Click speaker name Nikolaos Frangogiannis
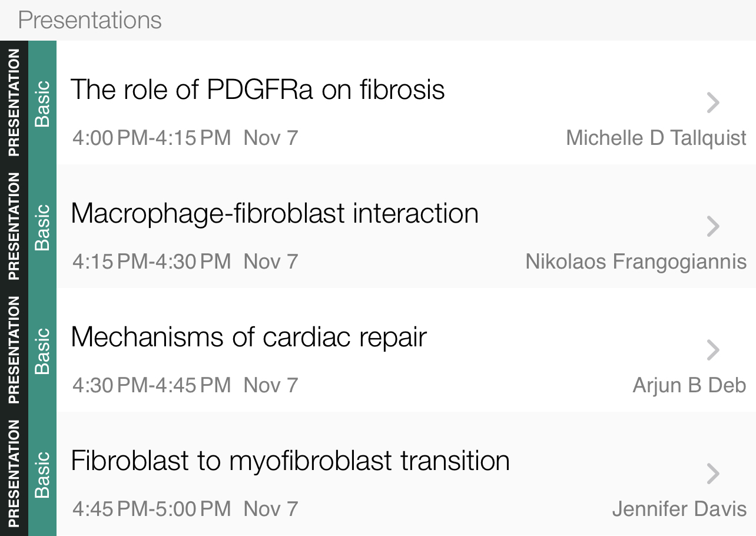Screen dimensions: 756x536 [x=636, y=262]
